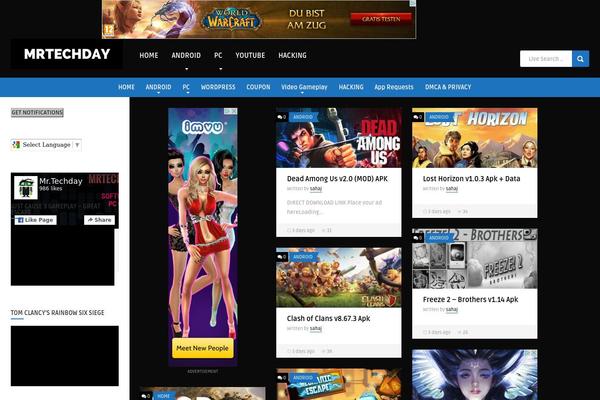This screenshot has width=600, height=400.
Task: Click the ANDROID tag on Lost Horizon thumbnail
Action: coord(439,117)
